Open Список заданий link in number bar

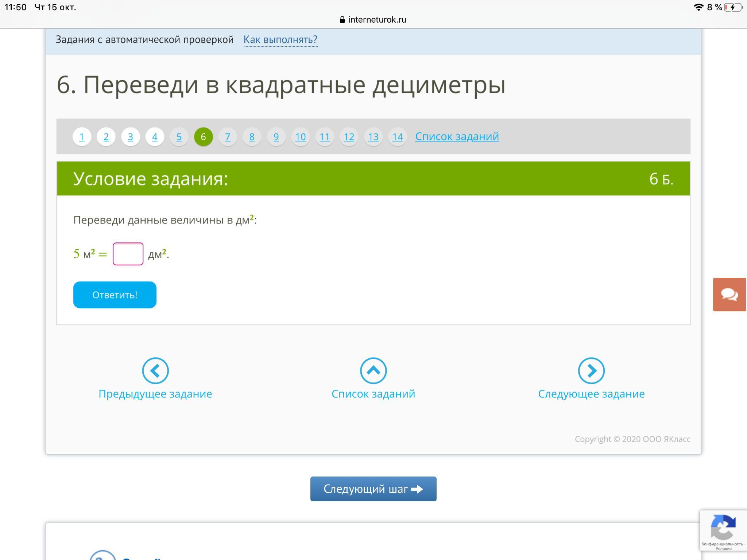pyautogui.click(x=457, y=136)
